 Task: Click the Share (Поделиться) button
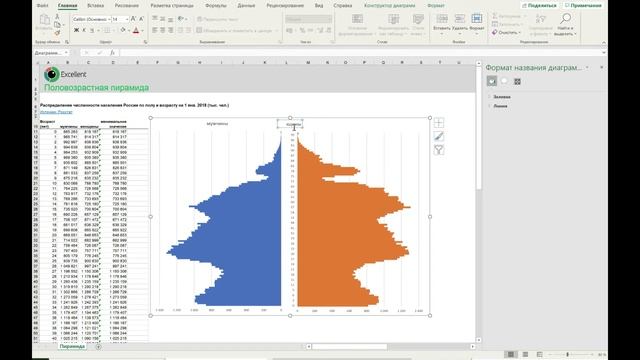point(539,5)
